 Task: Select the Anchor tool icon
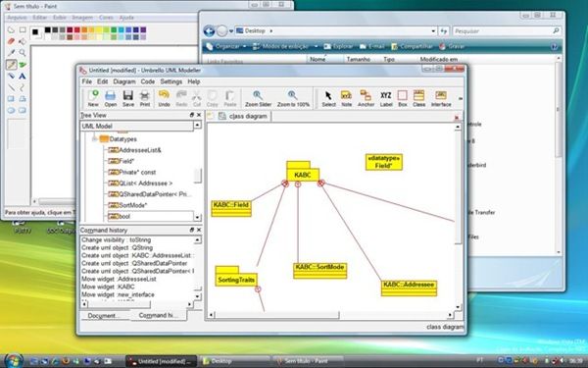click(366, 98)
